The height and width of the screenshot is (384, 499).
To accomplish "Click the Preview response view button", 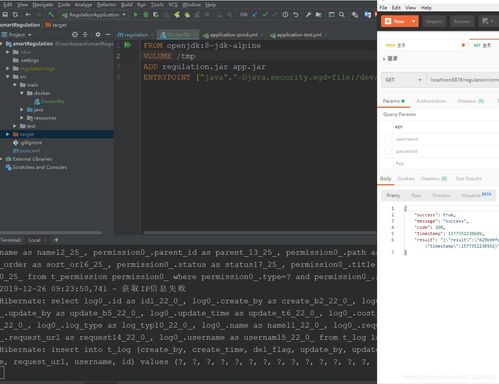I will (x=441, y=195).
